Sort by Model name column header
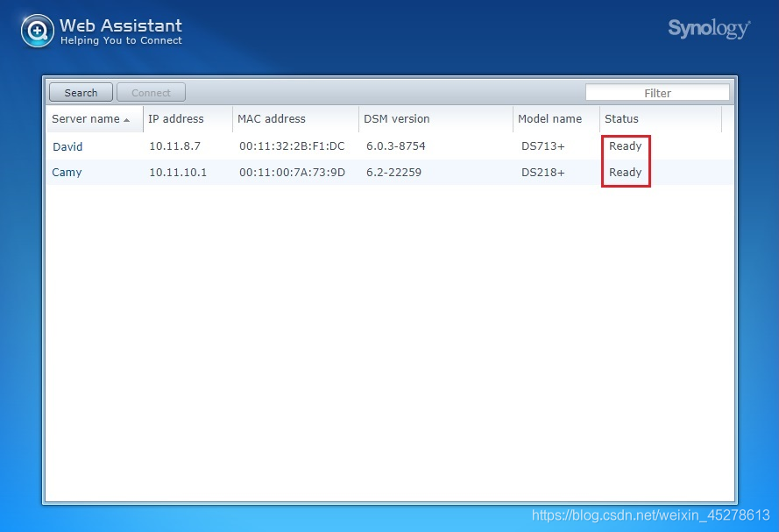The width and height of the screenshot is (779, 532). [556, 118]
